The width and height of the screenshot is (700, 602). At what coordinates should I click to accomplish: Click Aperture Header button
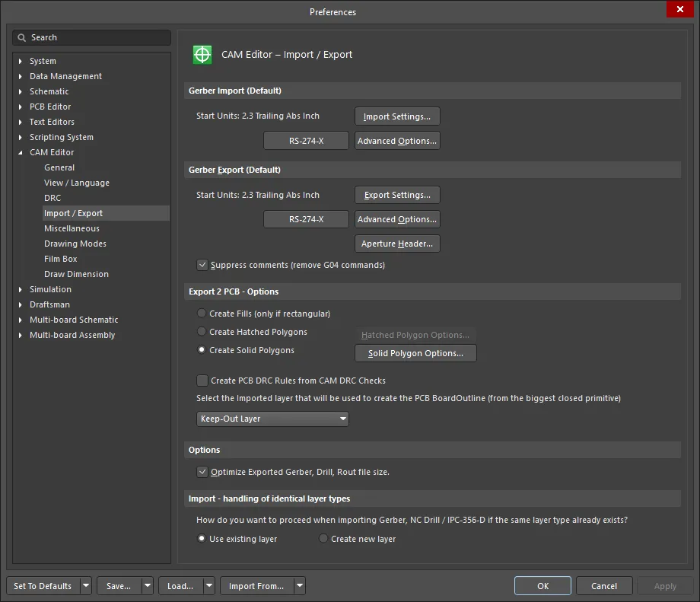pos(397,244)
